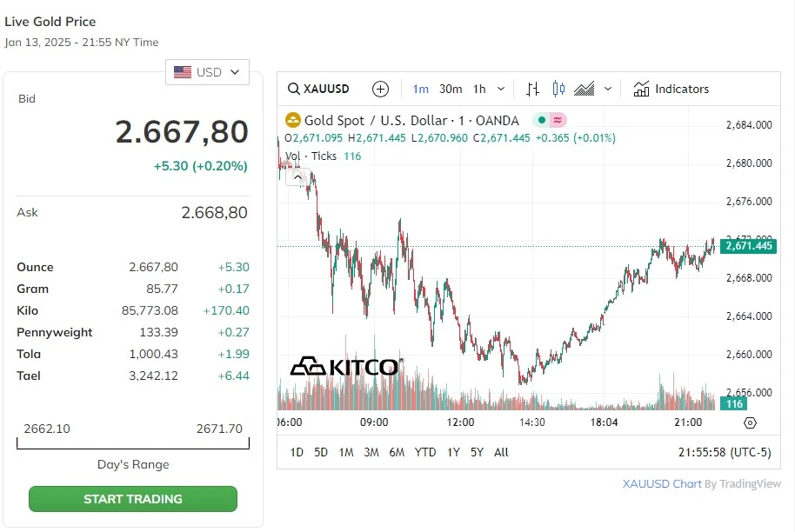Open the USD currency dropdown

[207, 72]
